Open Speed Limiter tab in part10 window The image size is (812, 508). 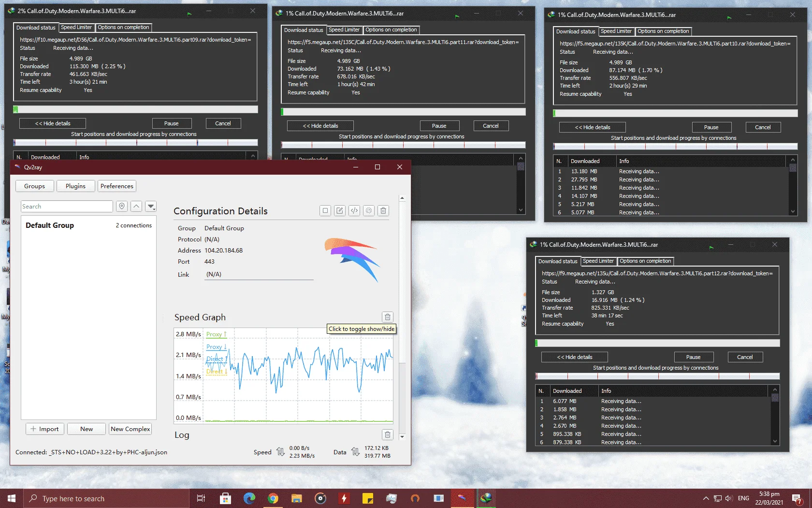[x=616, y=31]
